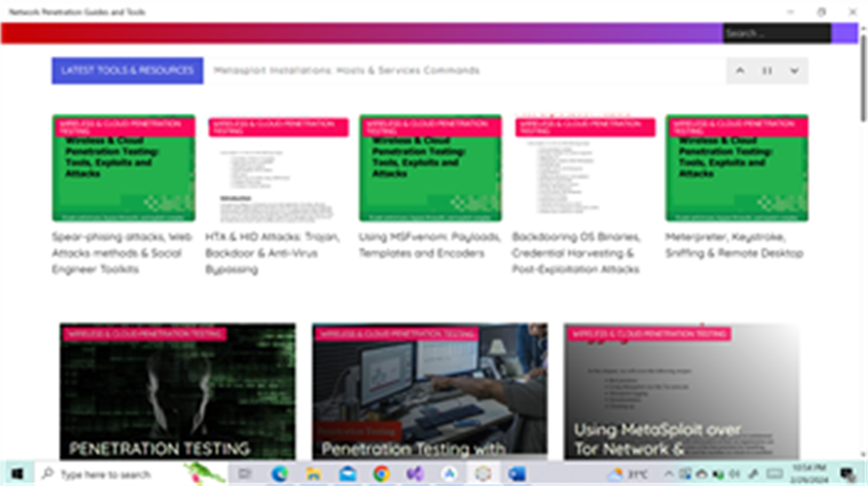Open the Metasploit Installations headline

[346, 70]
